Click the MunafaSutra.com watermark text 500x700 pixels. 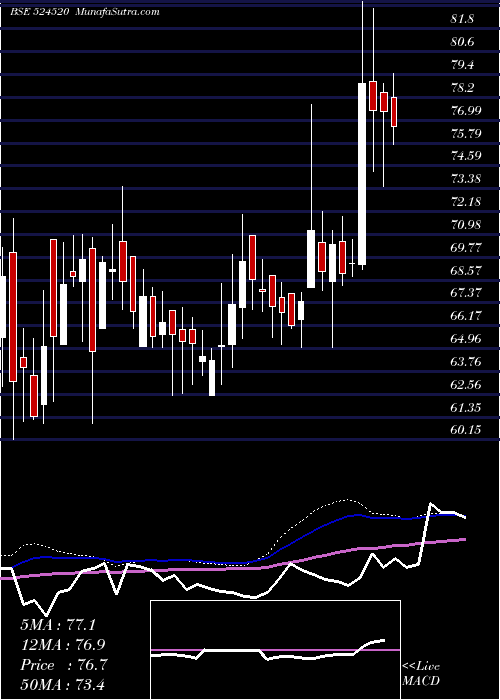118,12
